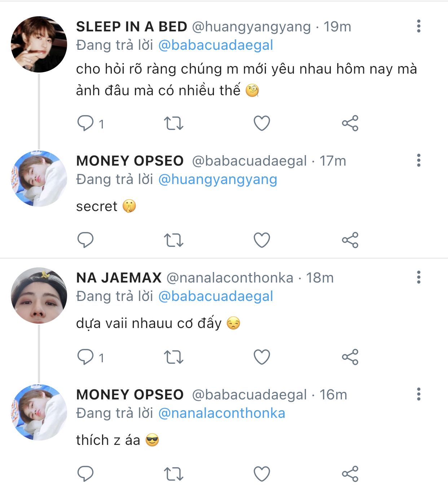The width and height of the screenshot is (448, 490).
Task: Retweet the "thích z áa" reply
Action: tap(174, 474)
